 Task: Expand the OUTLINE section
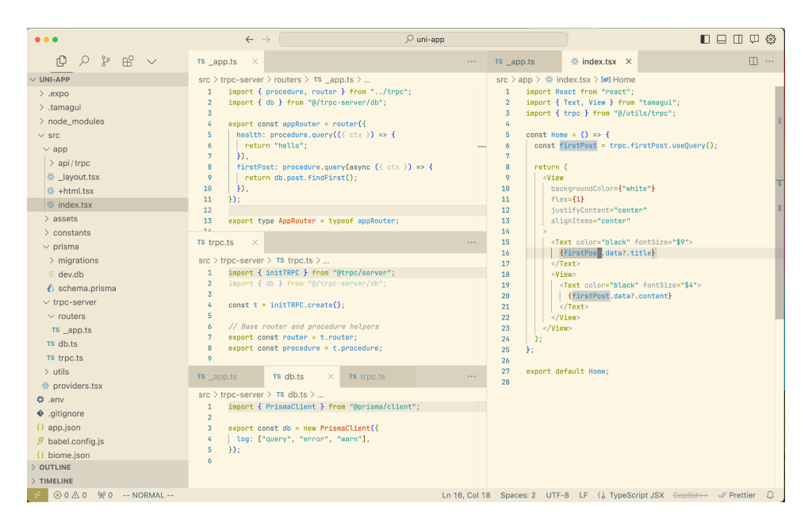point(108,467)
